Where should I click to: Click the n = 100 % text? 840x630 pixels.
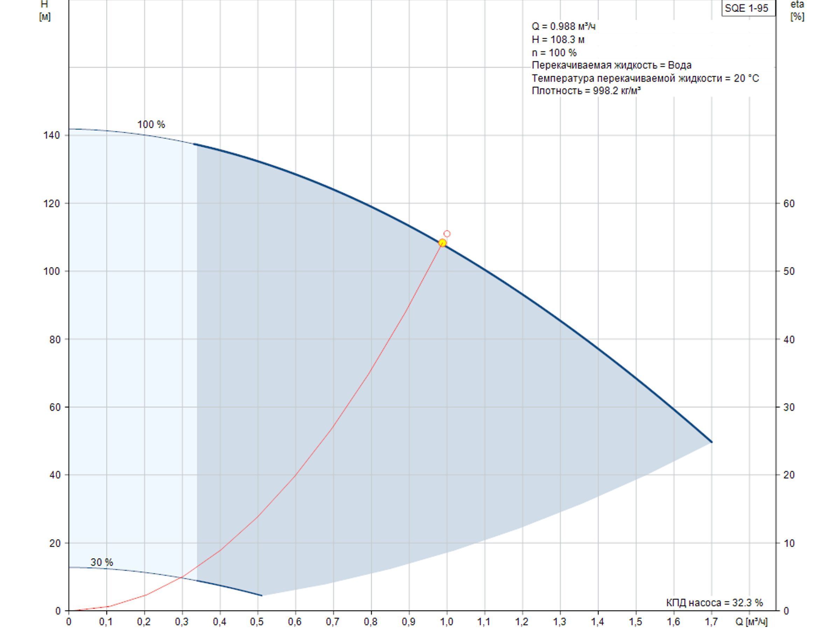click(554, 52)
